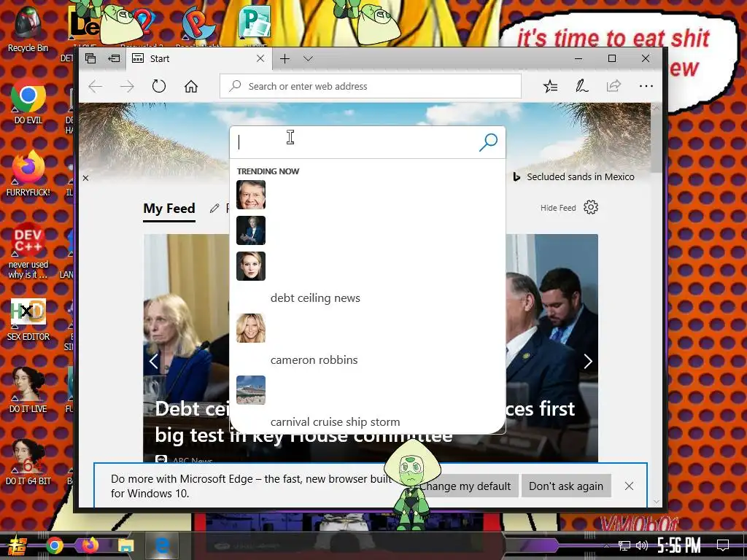Launch Chrome from the taskbar
Screen dimensions: 747x560
coord(54,545)
